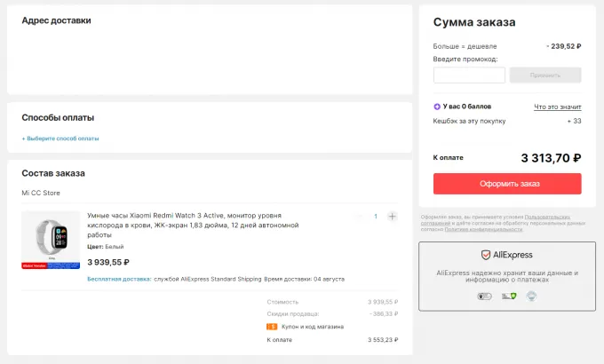Click the orange coupon icon
This screenshot has height=364, width=604.
pyautogui.click(x=272, y=326)
